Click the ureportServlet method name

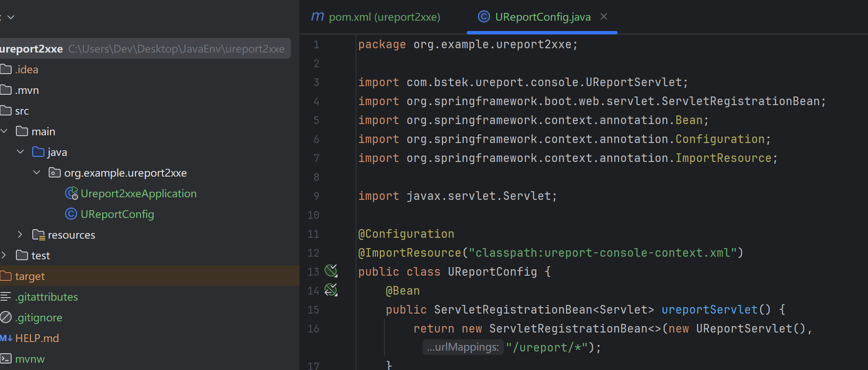[709, 310]
